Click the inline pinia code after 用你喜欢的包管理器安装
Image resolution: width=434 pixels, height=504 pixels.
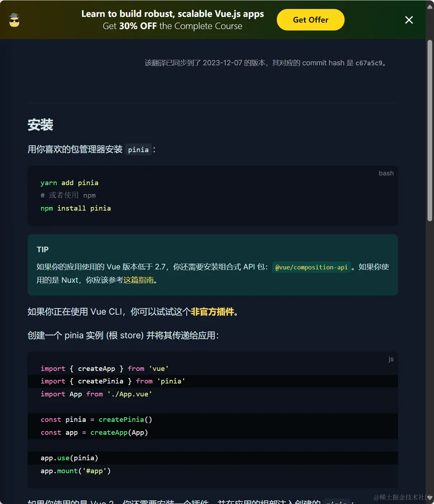138,150
